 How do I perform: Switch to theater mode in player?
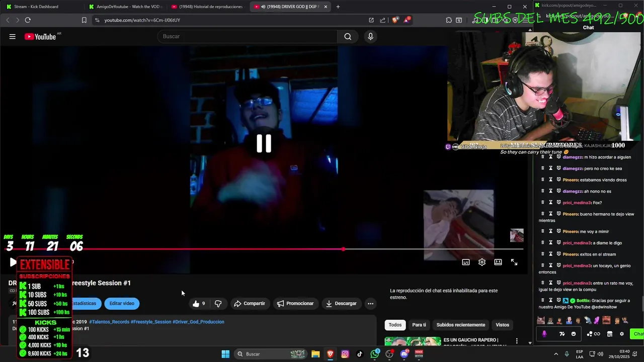pyautogui.click(x=498, y=262)
